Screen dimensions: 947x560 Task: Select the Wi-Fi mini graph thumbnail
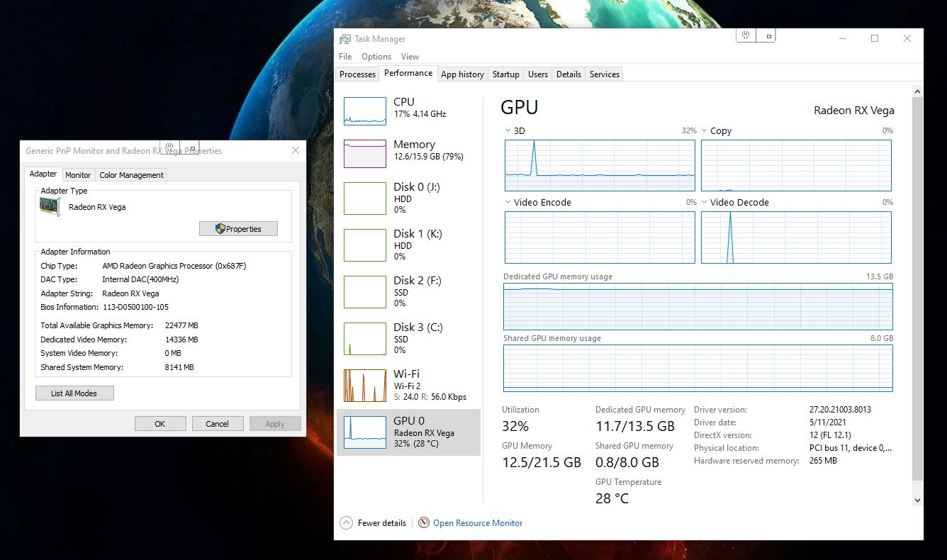[x=365, y=385]
